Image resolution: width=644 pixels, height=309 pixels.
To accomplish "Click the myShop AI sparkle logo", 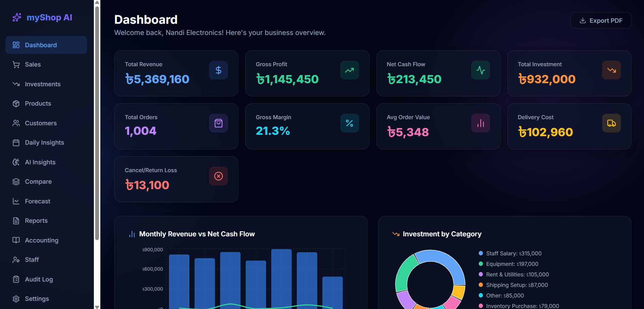I will (17, 17).
